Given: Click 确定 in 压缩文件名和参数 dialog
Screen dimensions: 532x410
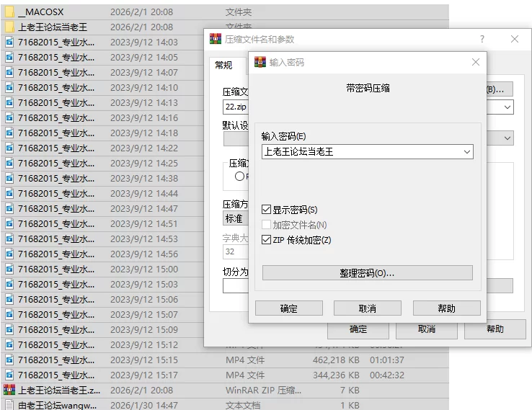Looking at the screenshot, I should (x=358, y=330).
